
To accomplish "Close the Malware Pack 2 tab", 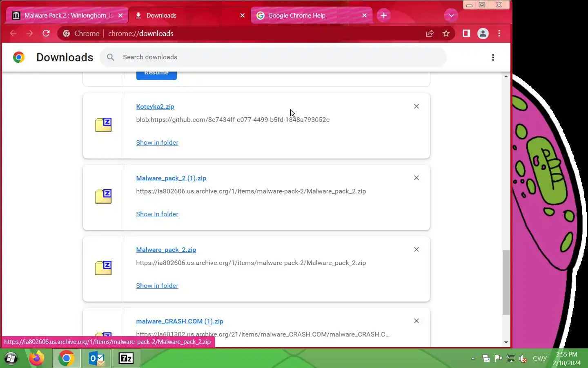I will pos(120,16).
